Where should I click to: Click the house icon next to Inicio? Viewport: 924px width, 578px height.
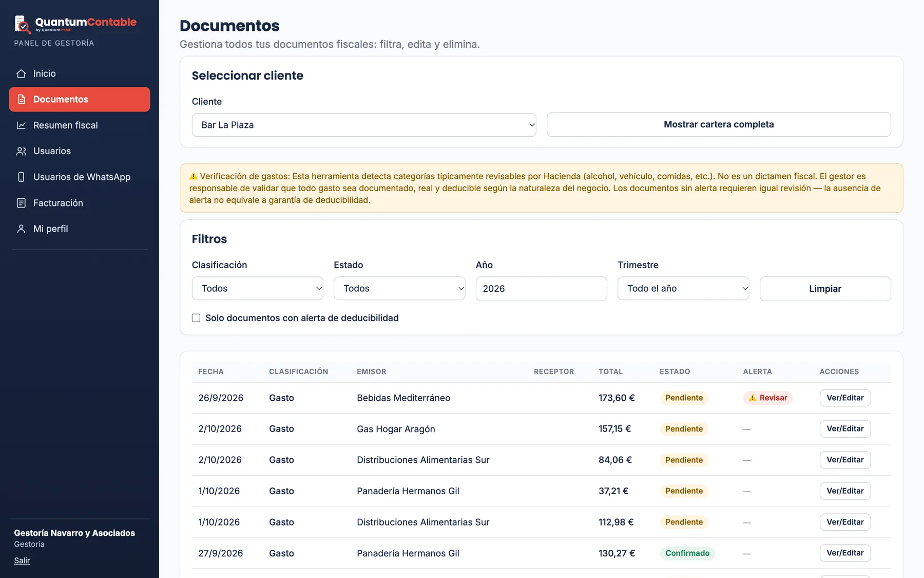click(21, 73)
